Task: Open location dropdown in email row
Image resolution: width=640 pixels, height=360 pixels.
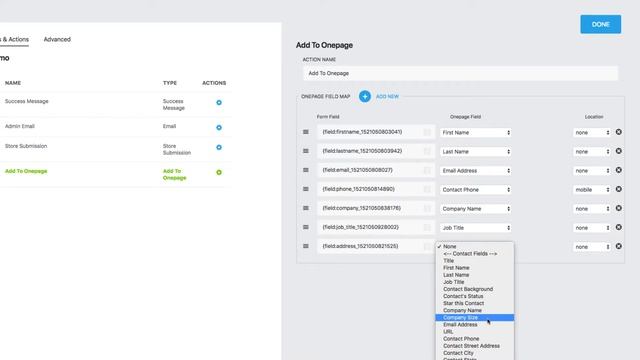Action: point(592,171)
